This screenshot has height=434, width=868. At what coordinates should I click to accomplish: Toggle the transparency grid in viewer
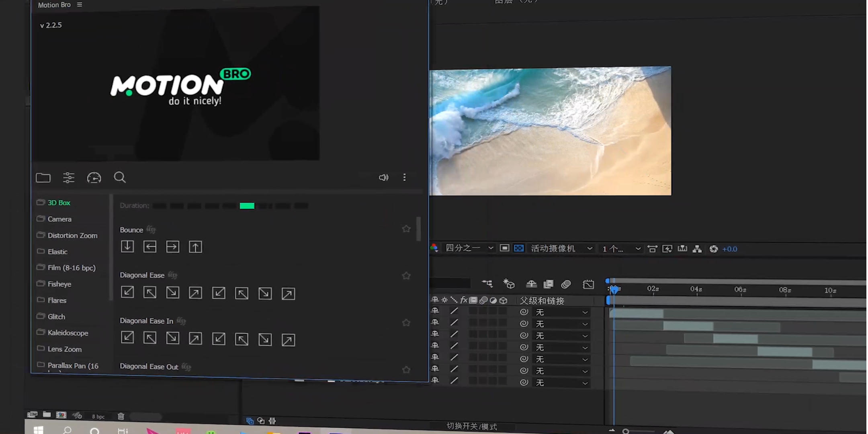coord(519,248)
